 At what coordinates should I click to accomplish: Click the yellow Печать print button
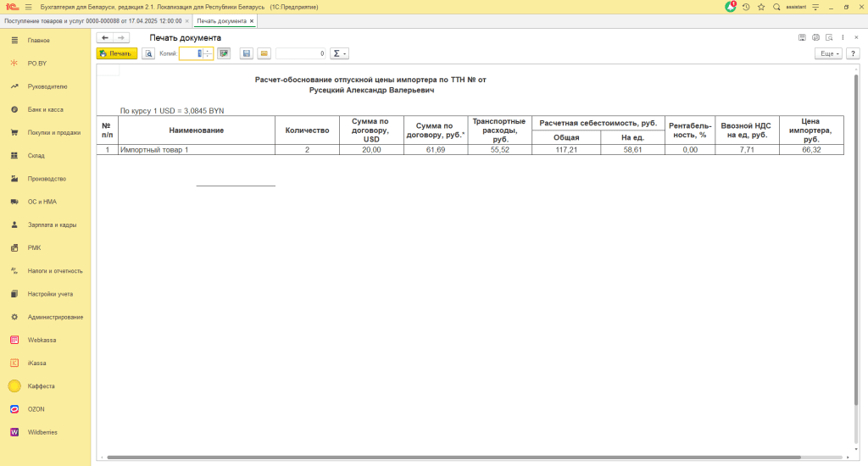tap(117, 53)
